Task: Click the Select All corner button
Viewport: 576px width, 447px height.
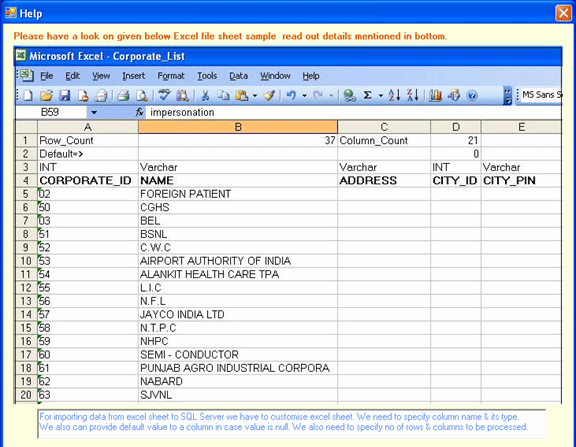Action: (x=26, y=127)
